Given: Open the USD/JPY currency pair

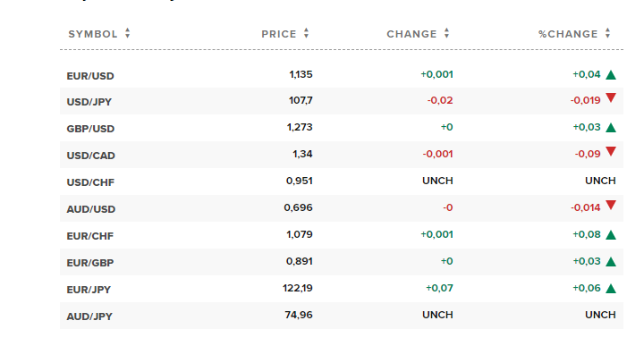Looking at the screenshot, I should click(x=89, y=102).
